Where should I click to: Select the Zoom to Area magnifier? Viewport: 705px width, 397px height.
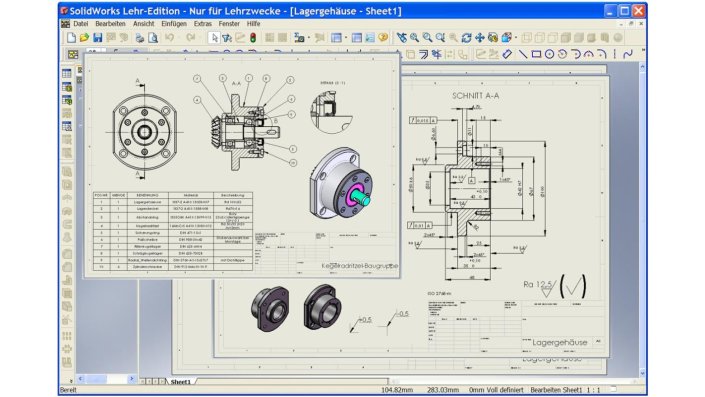pos(427,38)
